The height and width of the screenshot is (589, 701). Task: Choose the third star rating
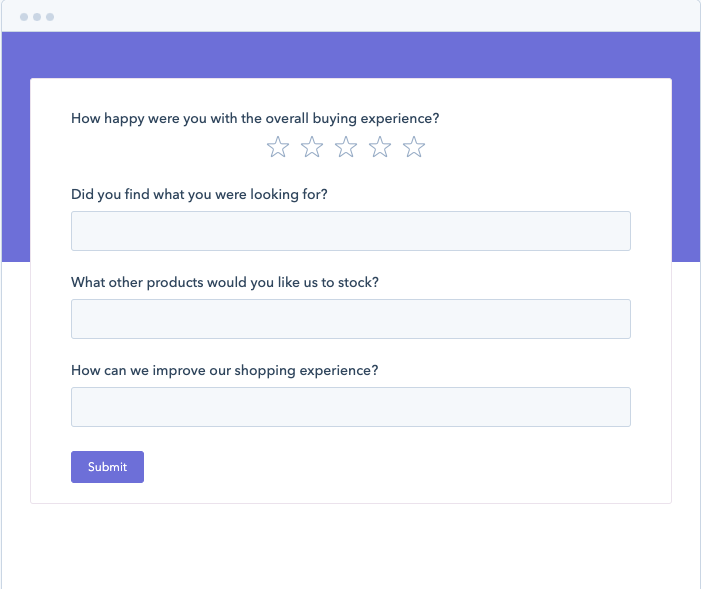tap(346, 148)
